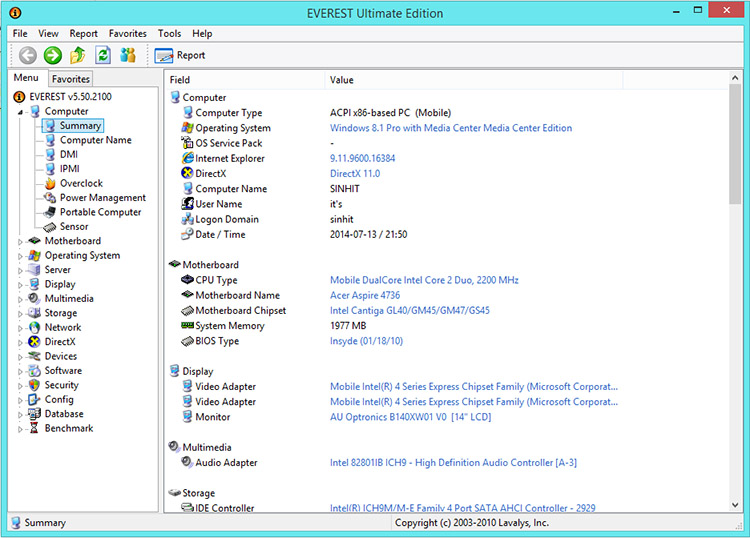The height and width of the screenshot is (538, 750).
Task: Click the gray Back arrow toolbar icon
Action: 28,55
